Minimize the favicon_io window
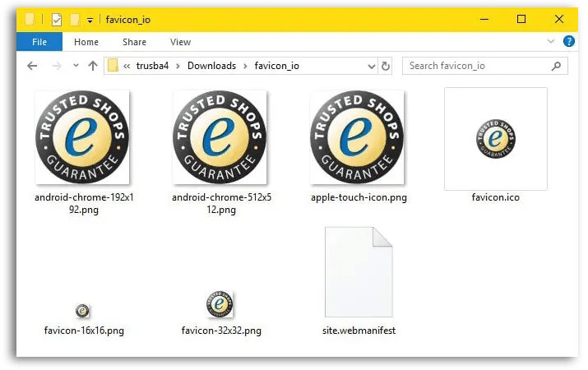This screenshot has height=370, width=588. (x=484, y=19)
